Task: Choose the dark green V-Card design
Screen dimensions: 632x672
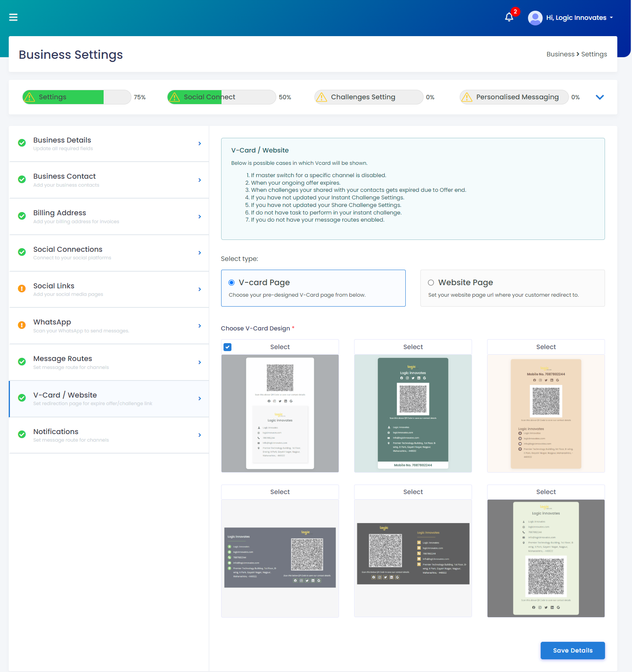Action: point(413,413)
